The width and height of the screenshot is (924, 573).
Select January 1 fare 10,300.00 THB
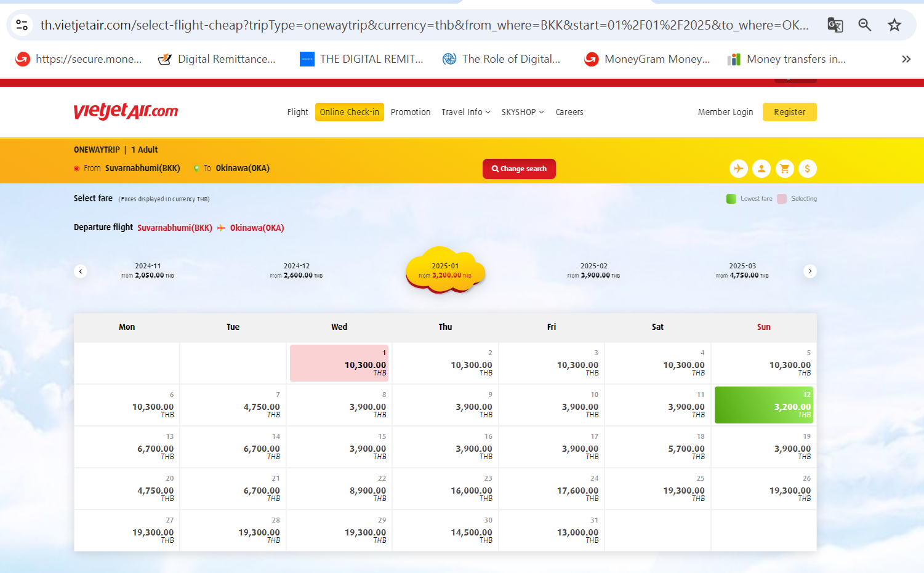(x=339, y=363)
